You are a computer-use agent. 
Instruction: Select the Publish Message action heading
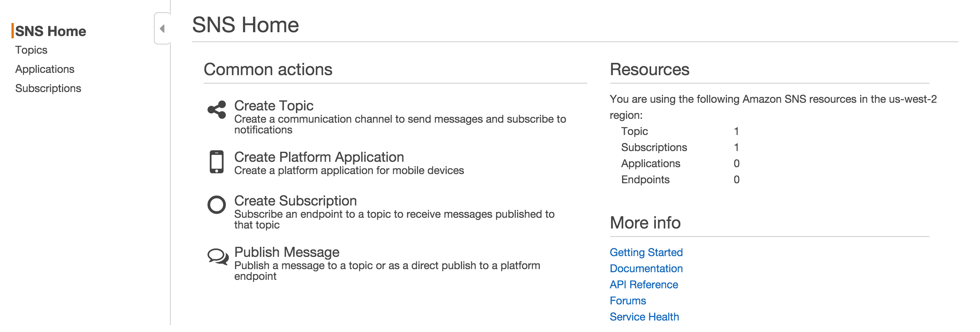[287, 252]
